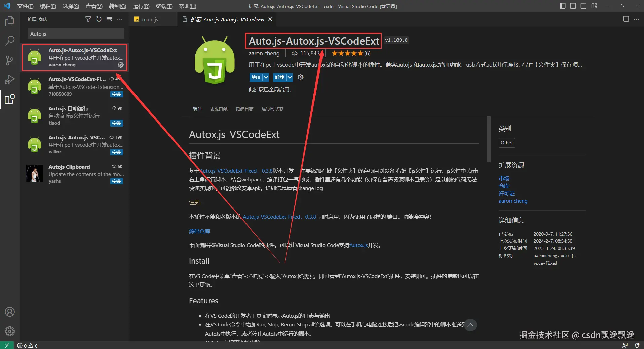
Task: Click the Other category tag
Action: click(507, 143)
